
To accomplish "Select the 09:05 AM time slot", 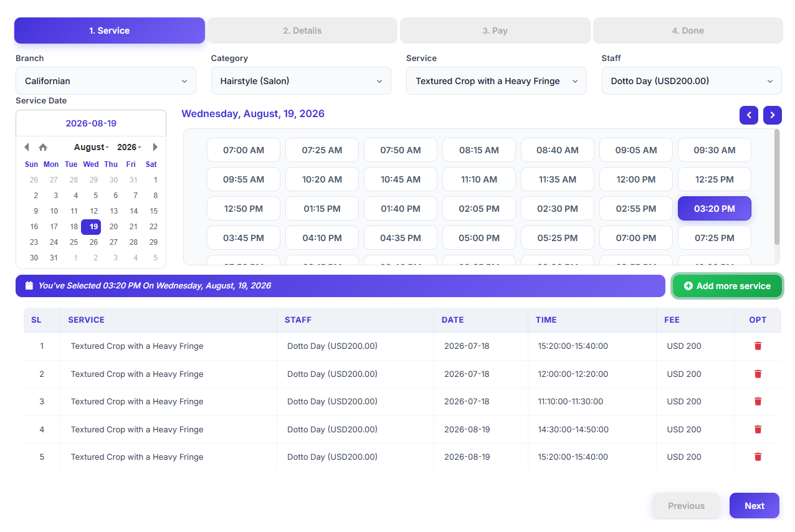I will 636,150.
